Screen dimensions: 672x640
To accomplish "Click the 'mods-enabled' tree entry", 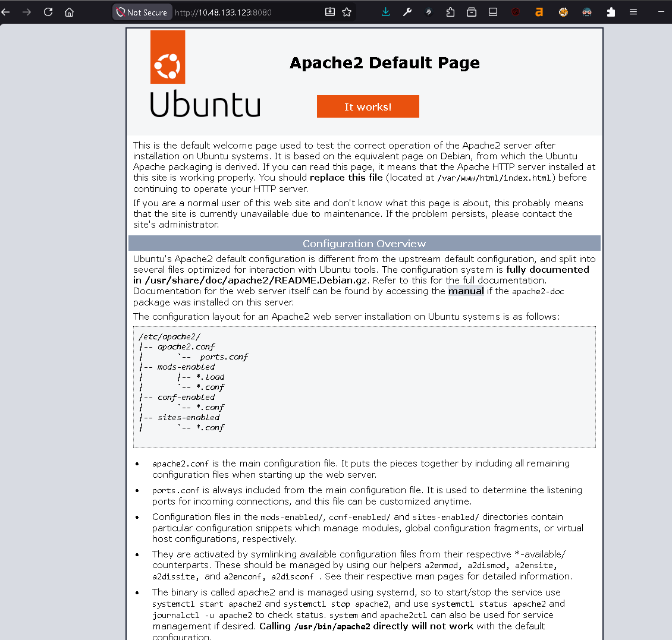I will point(186,367).
